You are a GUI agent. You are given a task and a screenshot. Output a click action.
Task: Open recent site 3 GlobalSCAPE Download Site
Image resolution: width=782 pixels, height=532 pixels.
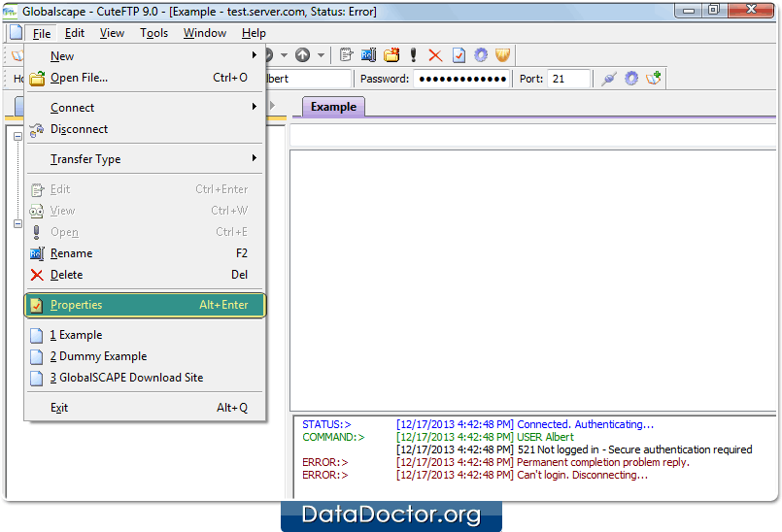tap(145, 378)
